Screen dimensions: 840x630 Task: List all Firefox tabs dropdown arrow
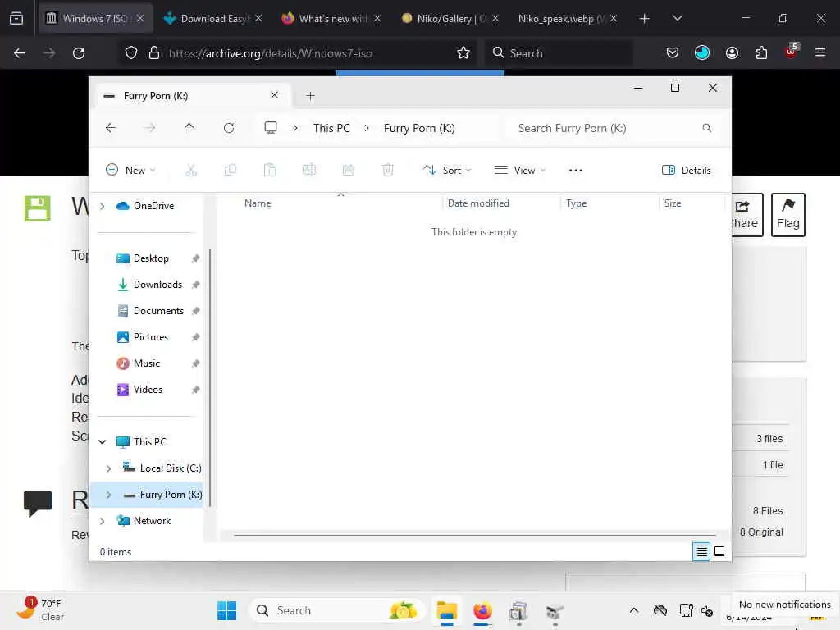pos(677,18)
